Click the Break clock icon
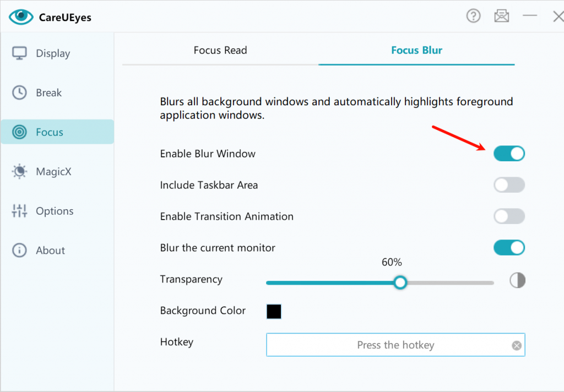 [19, 92]
